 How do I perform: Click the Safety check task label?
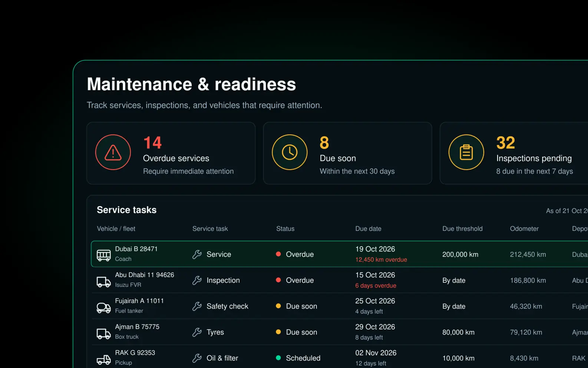[227, 306]
